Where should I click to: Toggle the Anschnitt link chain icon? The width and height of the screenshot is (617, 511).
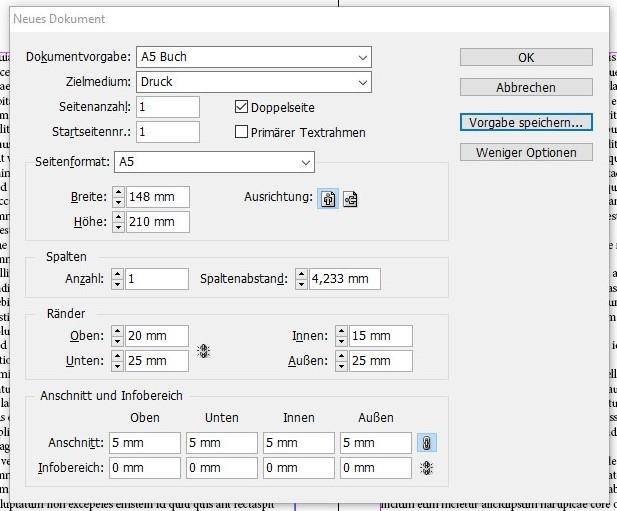[x=427, y=443]
